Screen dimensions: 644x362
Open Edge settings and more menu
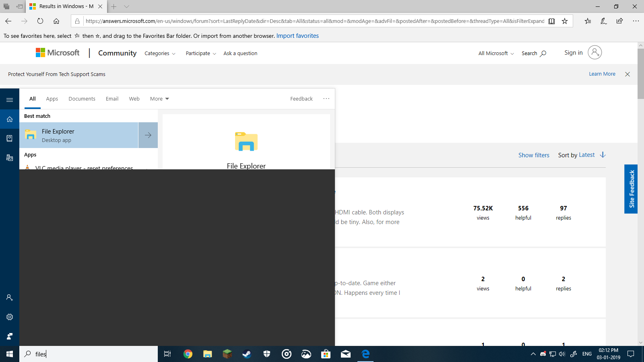(636, 21)
